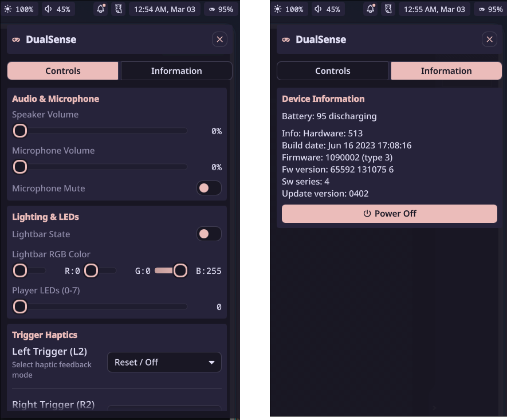
Task: Switch to Controls tab in right window
Action: pyautogui.click(x=332, y=71)
